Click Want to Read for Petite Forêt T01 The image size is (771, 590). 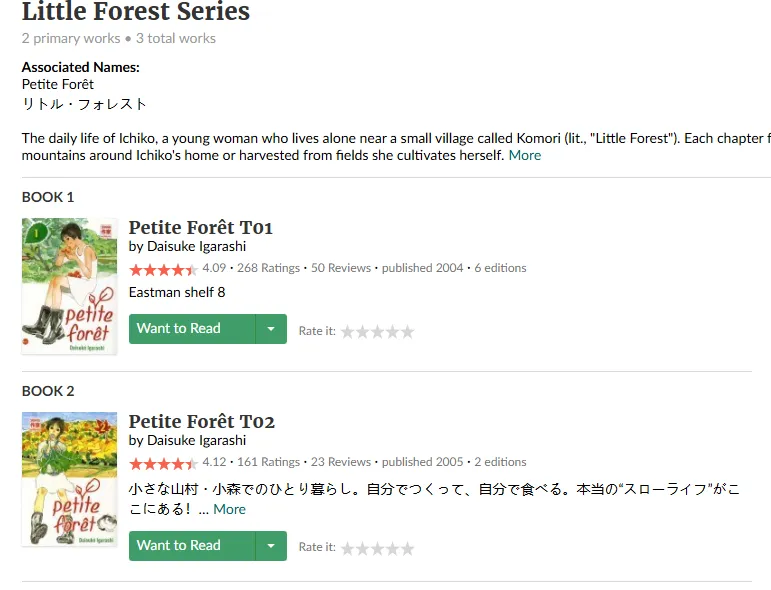192,329
